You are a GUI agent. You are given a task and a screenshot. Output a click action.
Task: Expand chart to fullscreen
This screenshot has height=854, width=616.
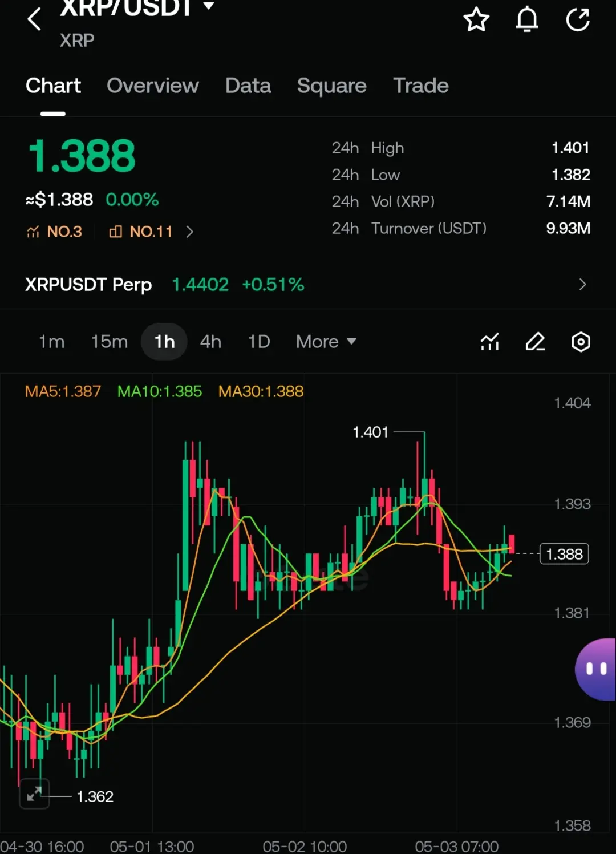coord(34,793)
